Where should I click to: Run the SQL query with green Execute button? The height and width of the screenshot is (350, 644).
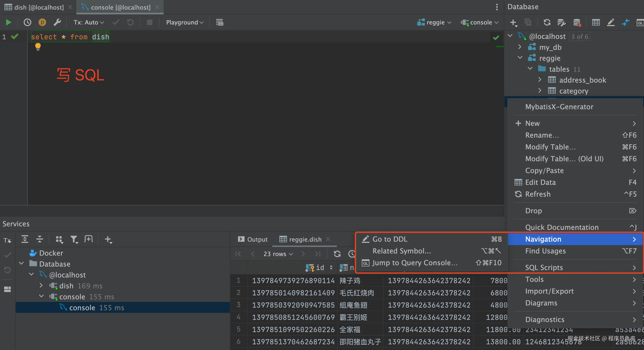click(x=8, y=22)
